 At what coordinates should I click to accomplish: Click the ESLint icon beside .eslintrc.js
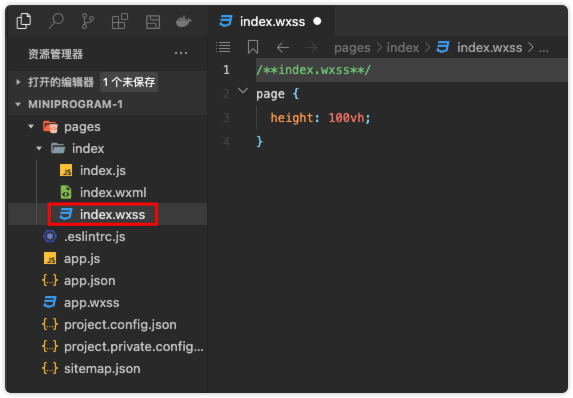click(50, 236)
